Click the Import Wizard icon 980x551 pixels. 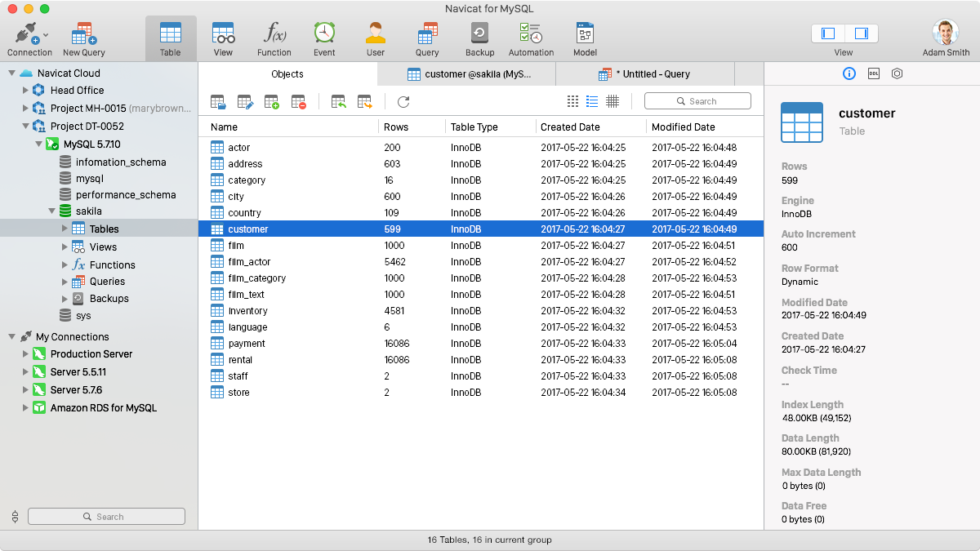(x=338, y=102)
